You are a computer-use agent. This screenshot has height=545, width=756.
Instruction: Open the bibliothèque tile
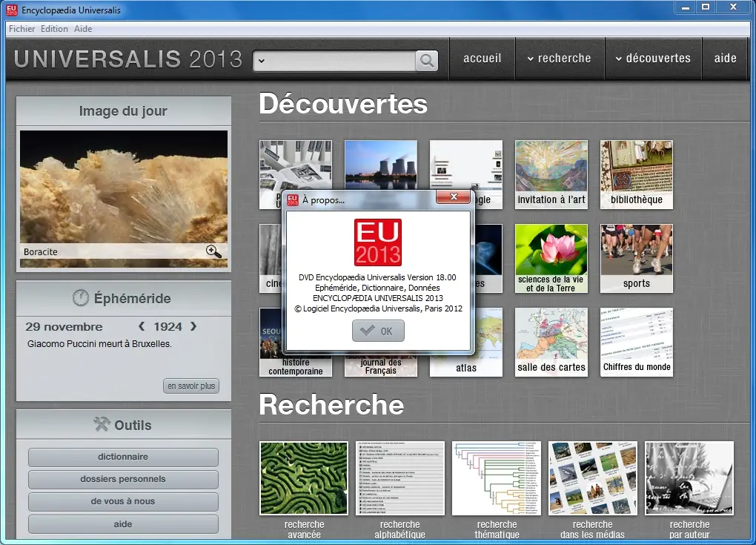tap(637, 174)
